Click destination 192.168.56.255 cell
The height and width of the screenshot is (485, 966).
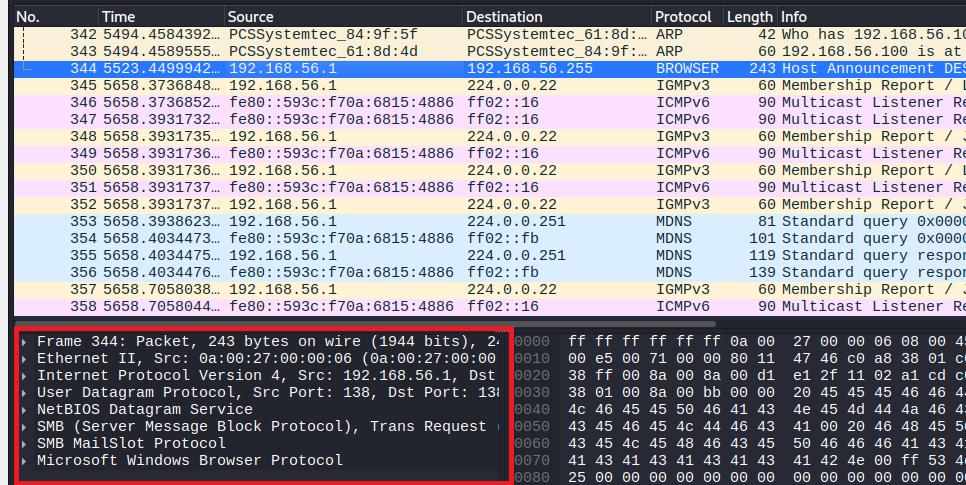click(x=530, y=68)
